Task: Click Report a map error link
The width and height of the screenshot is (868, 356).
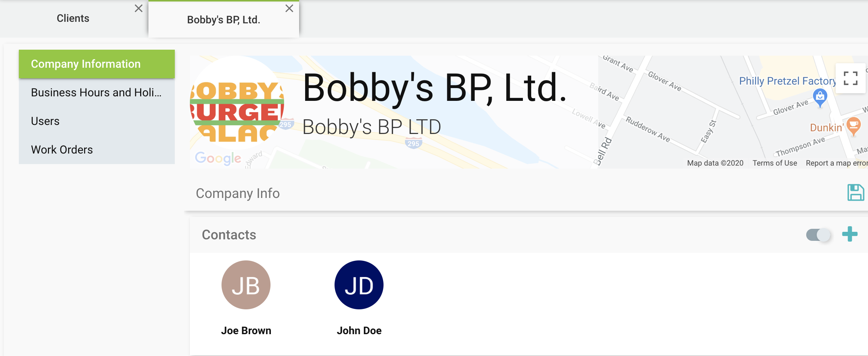Action: click(837, 163)
